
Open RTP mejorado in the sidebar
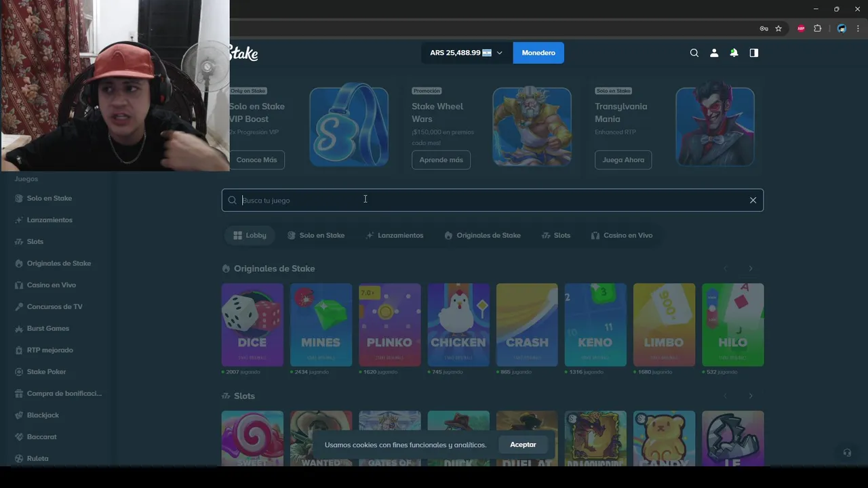pyautogui.click(x=43, y=350)
